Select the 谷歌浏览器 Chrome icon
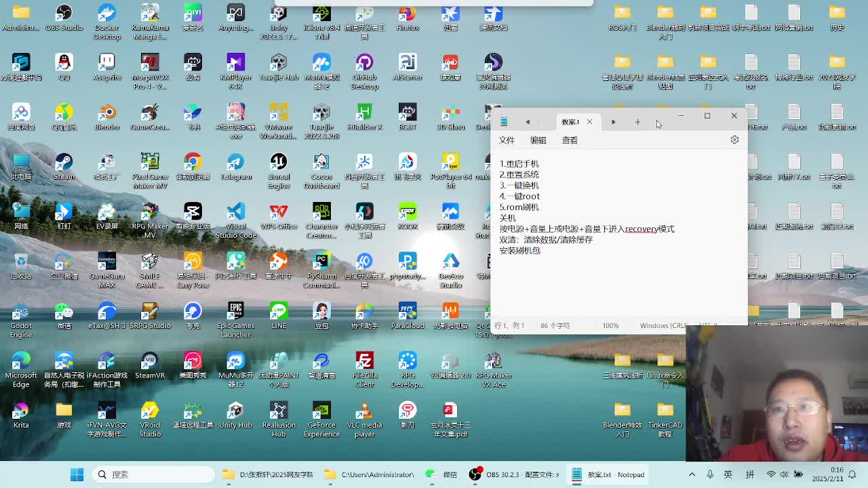Image resolution: width=868 pixels, height=488 pixels. 193,167
